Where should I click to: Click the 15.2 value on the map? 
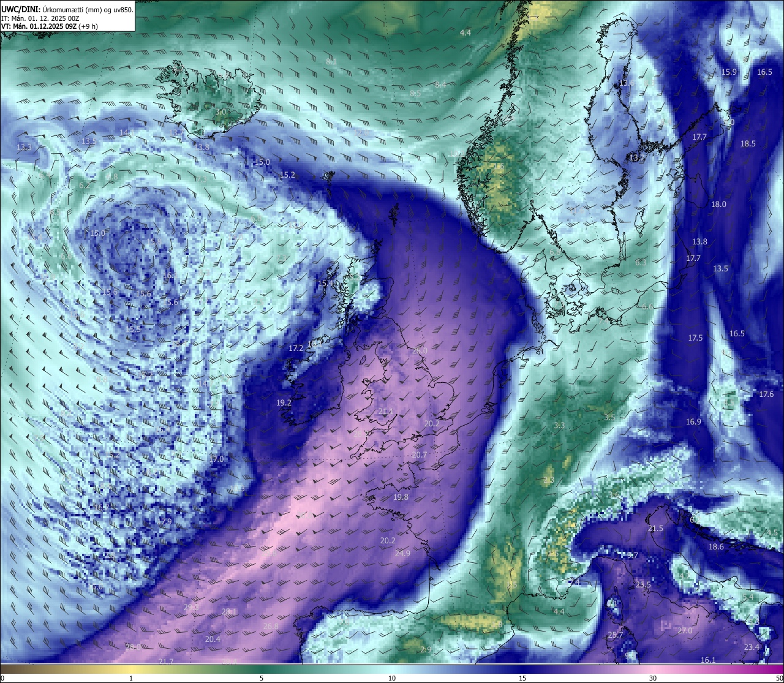point(287,175)
